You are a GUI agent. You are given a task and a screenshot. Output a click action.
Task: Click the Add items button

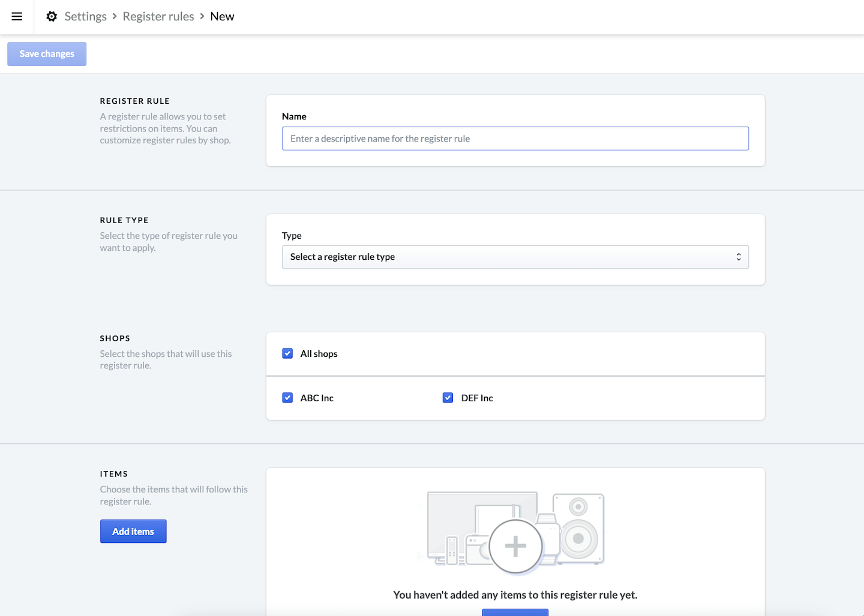[x=133, y=531]
